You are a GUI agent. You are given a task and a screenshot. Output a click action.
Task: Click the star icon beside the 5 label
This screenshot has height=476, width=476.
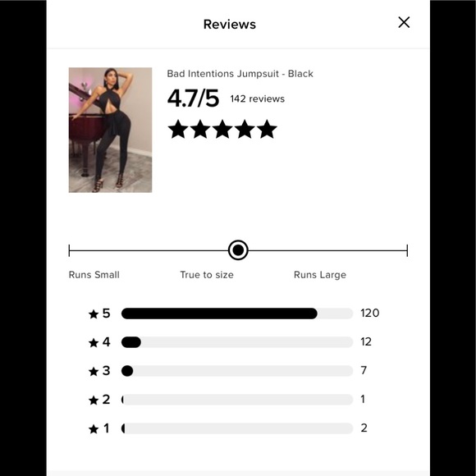coord(94,314)
